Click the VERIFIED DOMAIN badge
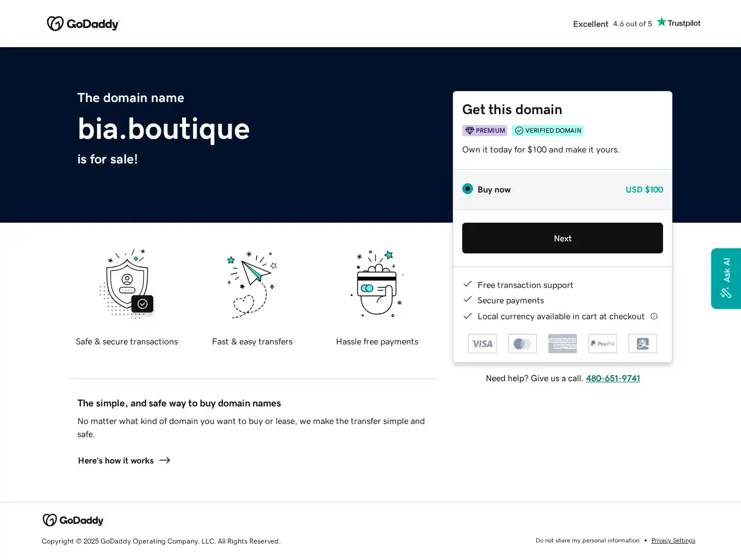The image size is (741, 560). pyautogui.click(x=547, y=131)
